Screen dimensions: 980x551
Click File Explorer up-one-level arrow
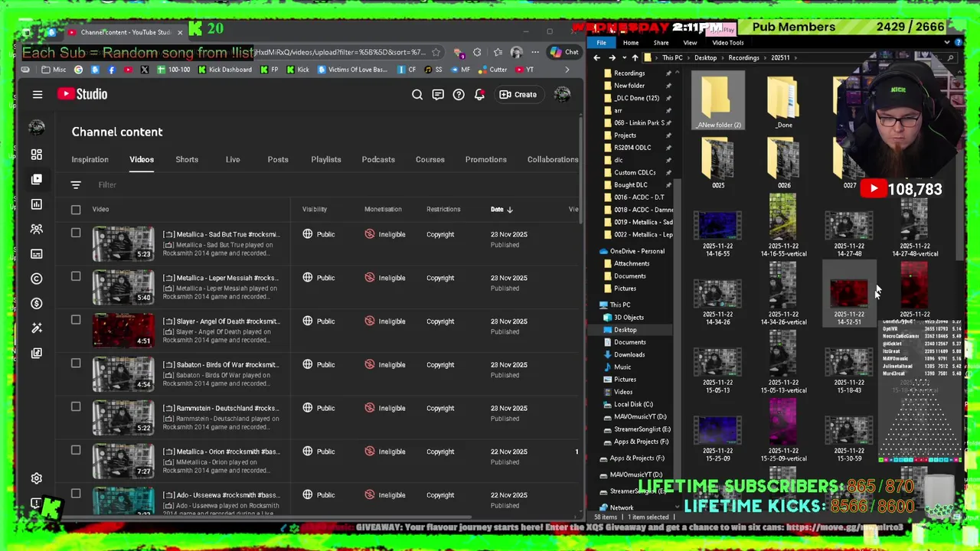[635, 57]
